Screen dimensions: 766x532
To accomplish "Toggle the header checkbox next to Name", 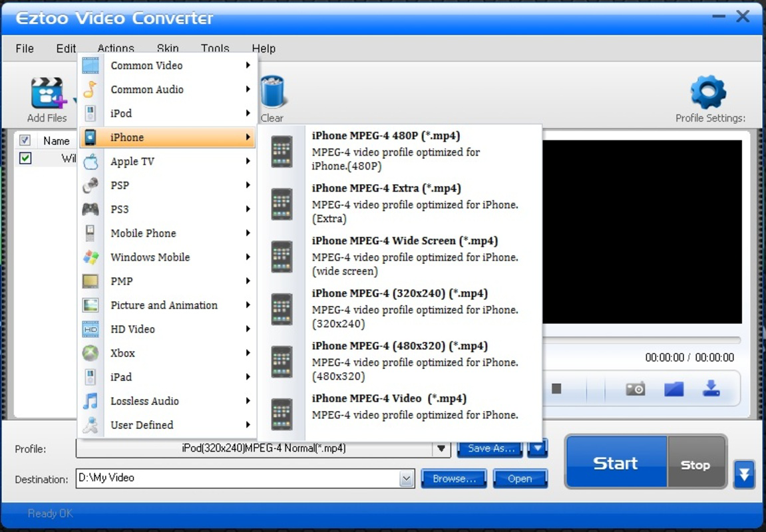I will 25,140.
